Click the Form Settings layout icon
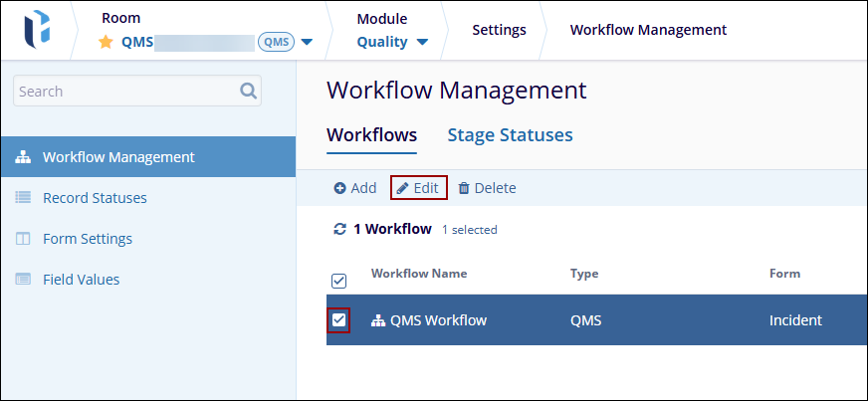 click(23, 239)
